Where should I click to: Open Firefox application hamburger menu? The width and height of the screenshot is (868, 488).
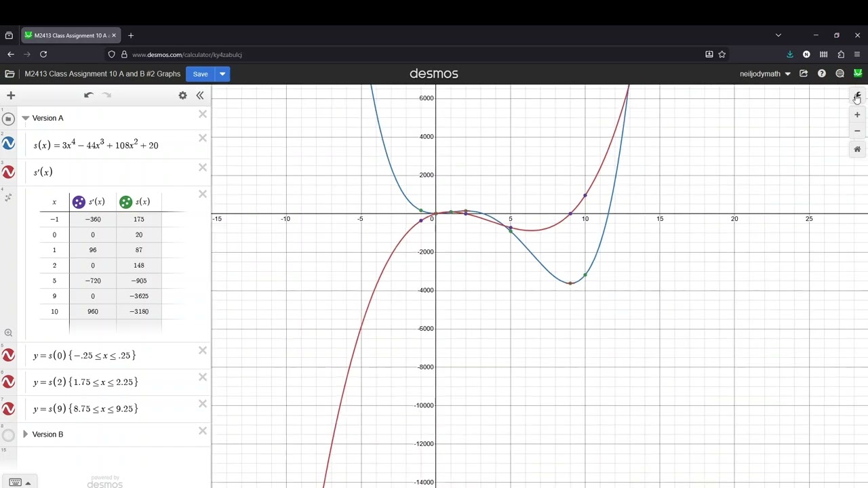tap(858, 54)
